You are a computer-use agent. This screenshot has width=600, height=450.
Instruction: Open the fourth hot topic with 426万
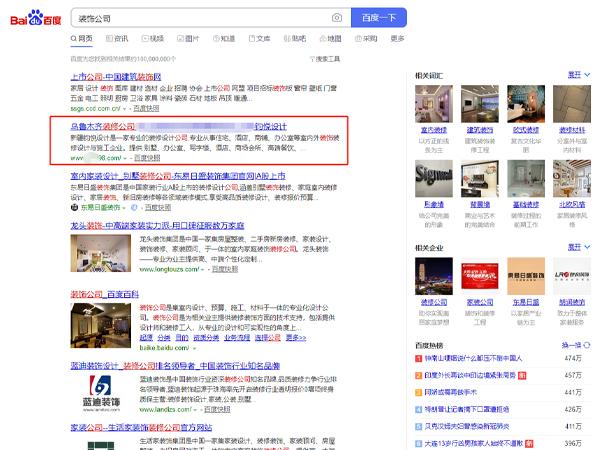point(466,409)
